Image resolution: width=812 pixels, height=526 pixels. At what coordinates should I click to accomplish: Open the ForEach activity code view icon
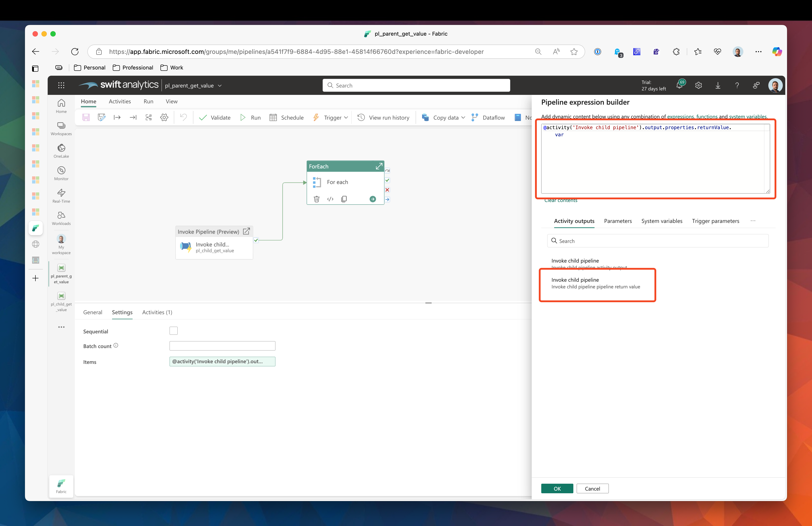330,199
